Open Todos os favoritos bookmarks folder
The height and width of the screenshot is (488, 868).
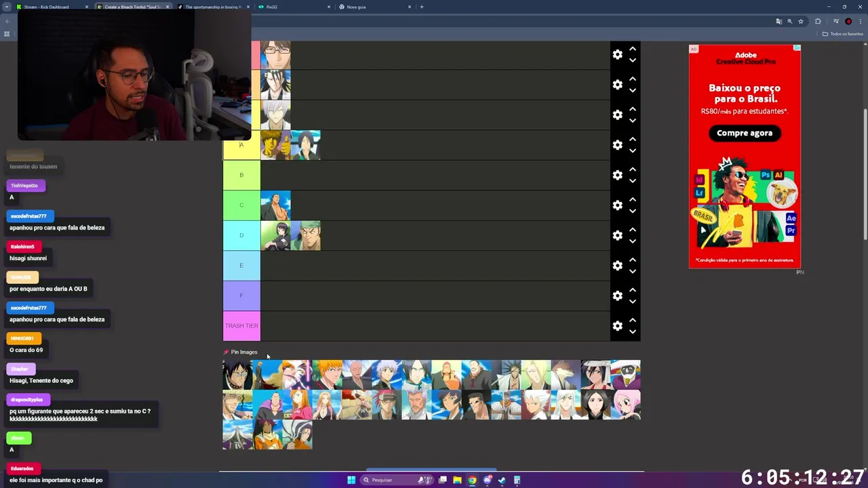tap(843, 34)
